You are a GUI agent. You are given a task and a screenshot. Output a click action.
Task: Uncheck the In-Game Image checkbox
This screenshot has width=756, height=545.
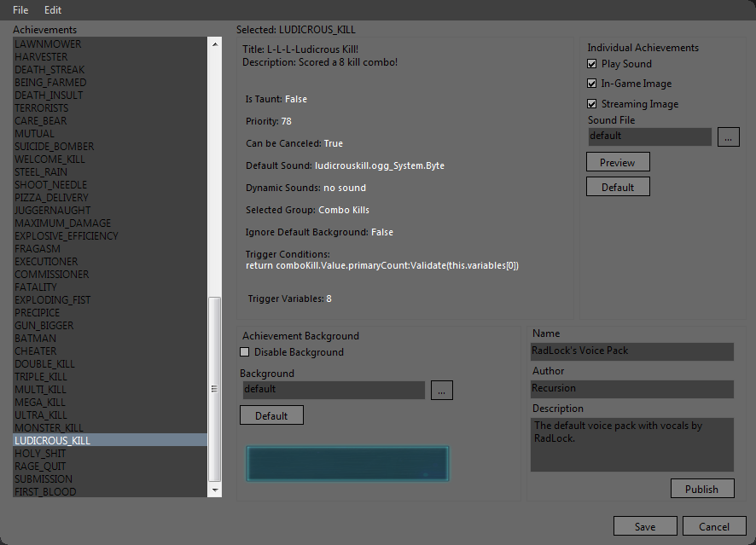click(592, 84)
